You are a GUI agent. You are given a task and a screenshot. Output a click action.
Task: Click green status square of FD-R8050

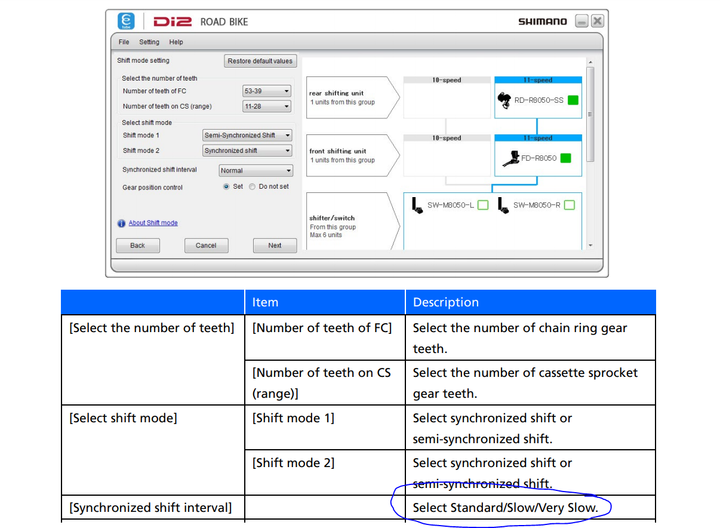566,158
